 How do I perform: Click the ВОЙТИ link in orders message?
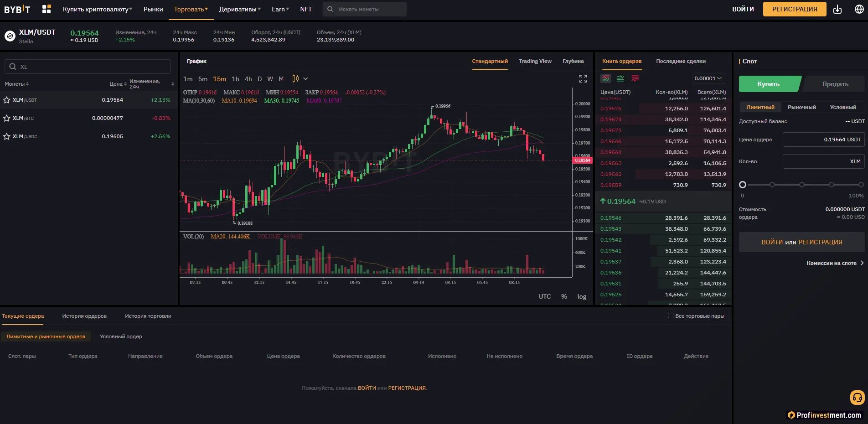367,388
